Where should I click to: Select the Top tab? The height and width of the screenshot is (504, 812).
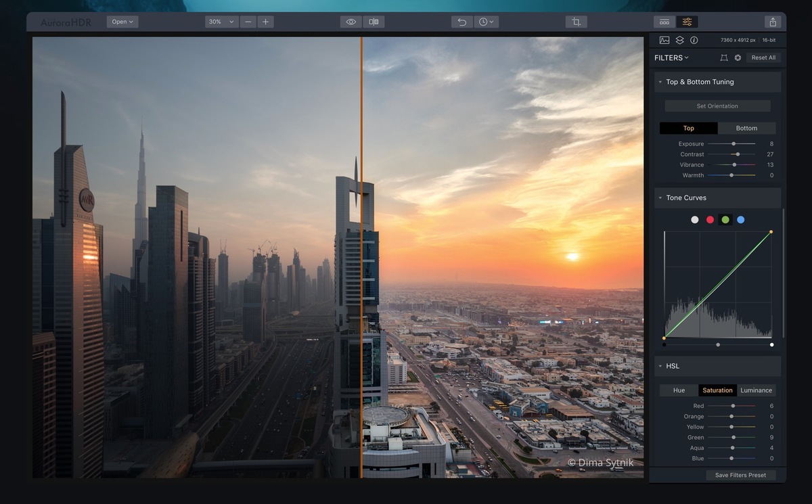click(688, 129)
